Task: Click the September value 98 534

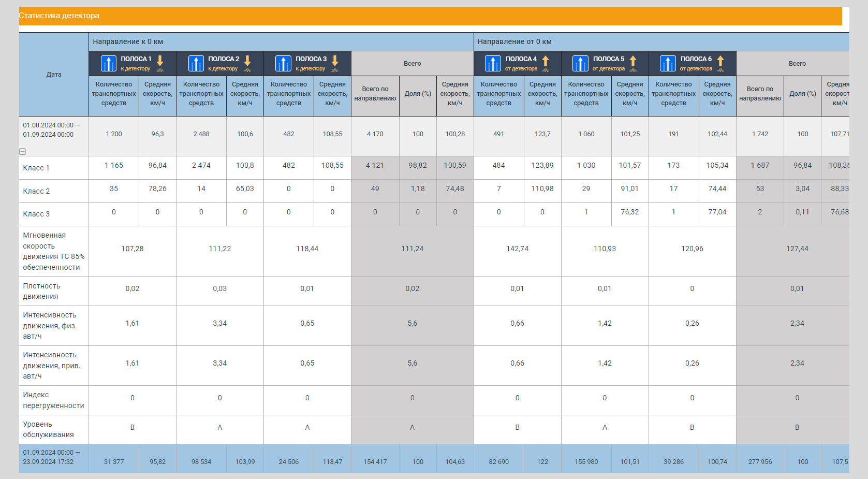Action: 201,461
